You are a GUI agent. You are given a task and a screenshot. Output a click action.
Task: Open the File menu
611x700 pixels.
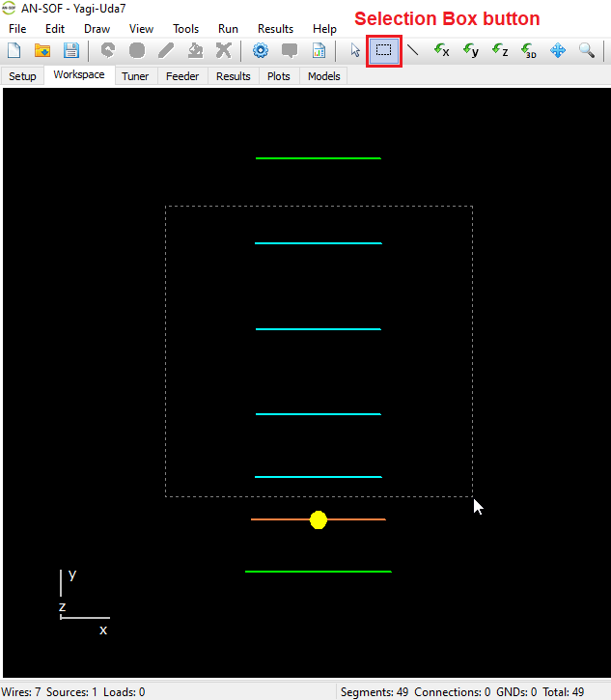[17, 29]
